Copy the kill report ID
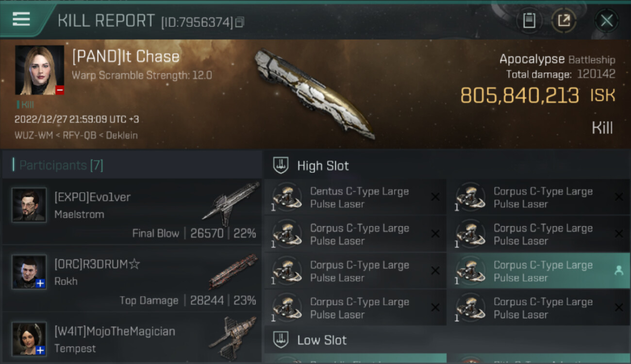The width and height of the screenshot is (631, 364). point(240,22)
